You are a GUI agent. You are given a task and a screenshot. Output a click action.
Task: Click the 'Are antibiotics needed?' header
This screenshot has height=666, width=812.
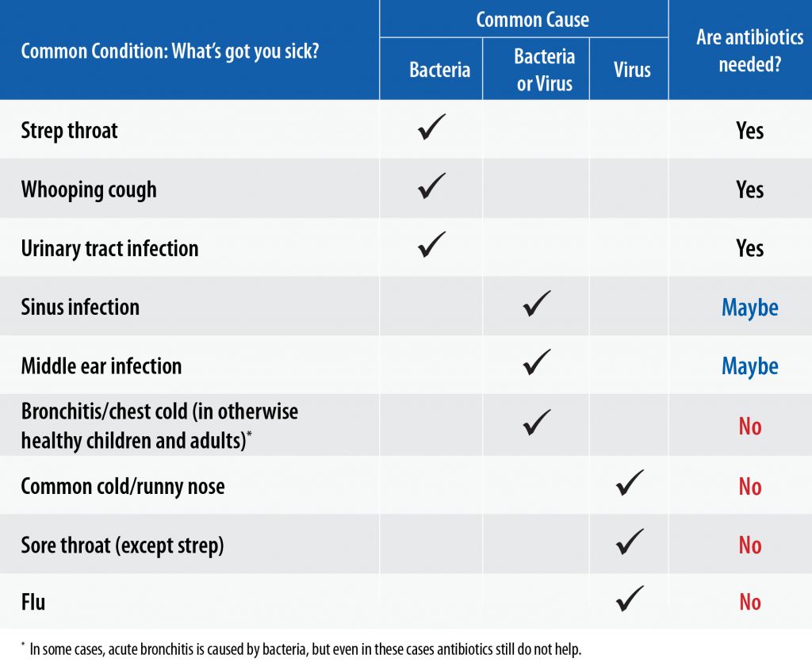pos(749,51)
